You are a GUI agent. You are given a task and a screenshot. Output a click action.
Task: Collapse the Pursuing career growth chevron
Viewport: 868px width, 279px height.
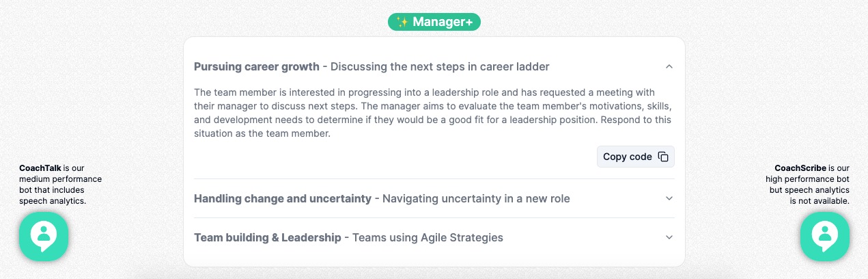(x=669, y=66)
